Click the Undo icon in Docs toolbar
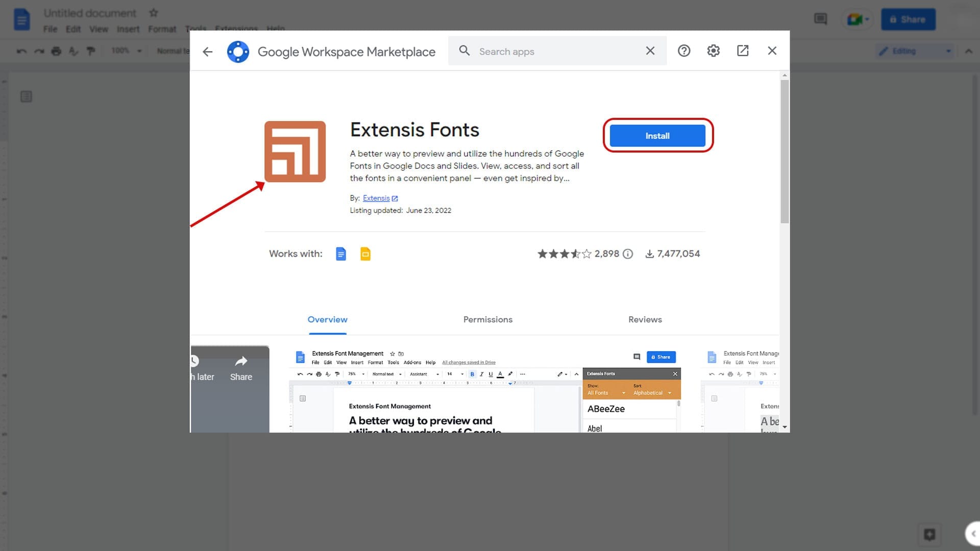This screenshot has width=980, height=551. (x=21, y=51)
